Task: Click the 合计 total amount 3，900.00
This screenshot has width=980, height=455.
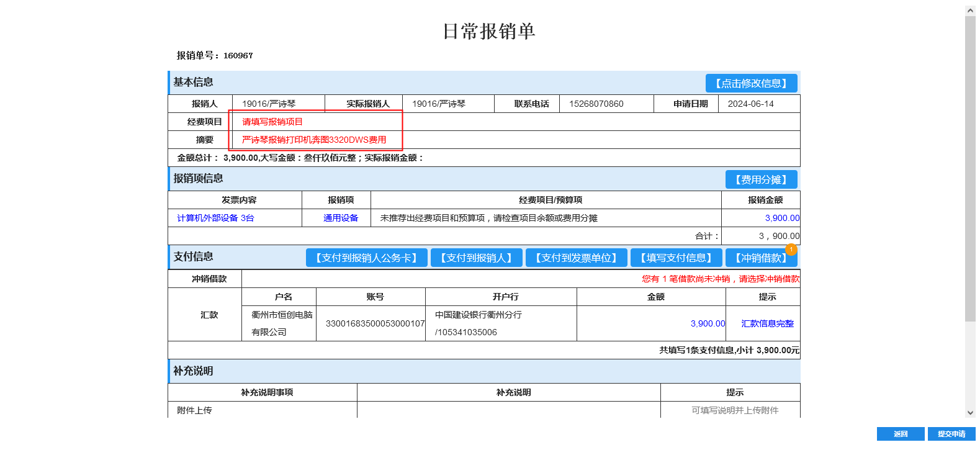Action: tap(779, 236)
